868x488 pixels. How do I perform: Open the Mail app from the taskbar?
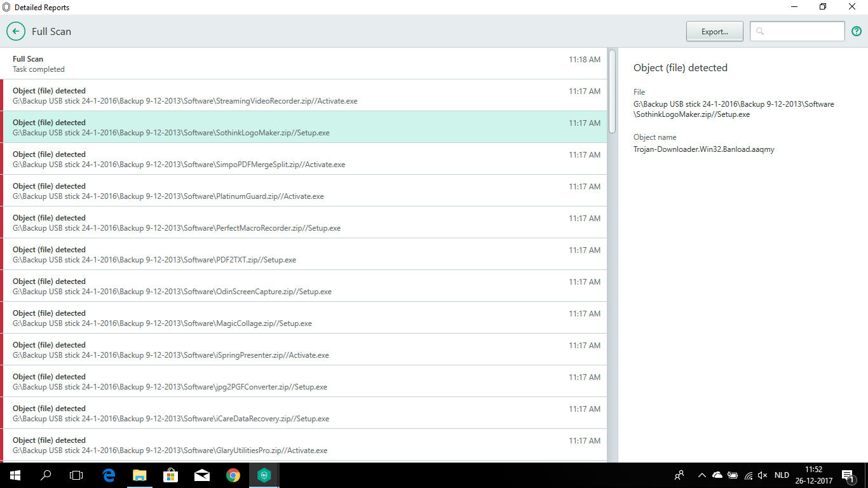tap(202, 475)
